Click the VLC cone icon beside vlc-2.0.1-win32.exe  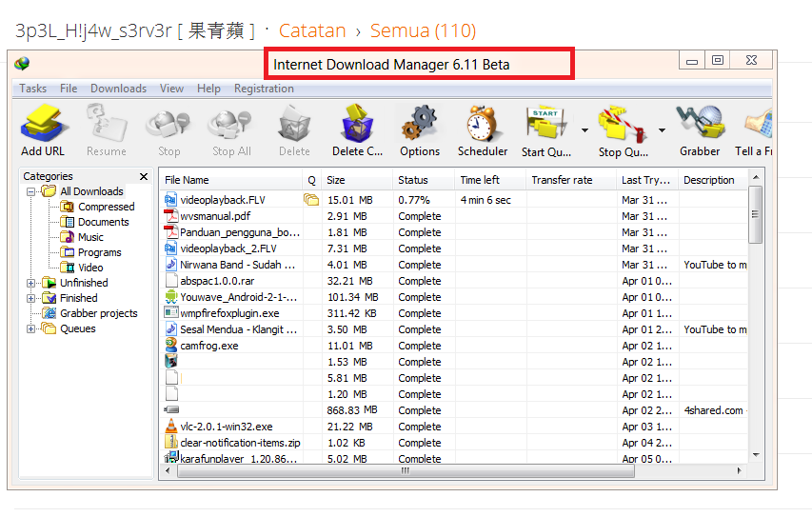[171, 426]
